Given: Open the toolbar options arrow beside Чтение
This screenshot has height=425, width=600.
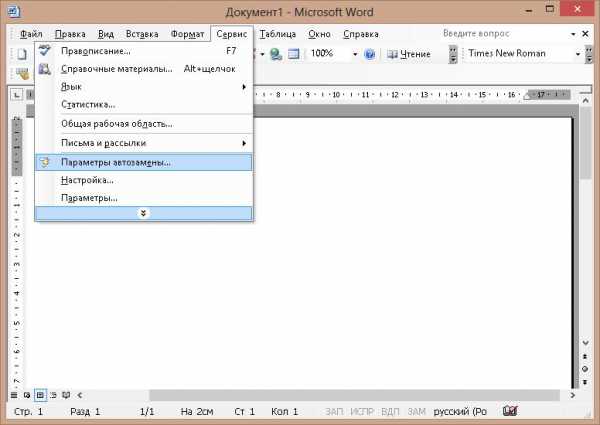Looking at the screenshot, I should pos(453,54).
